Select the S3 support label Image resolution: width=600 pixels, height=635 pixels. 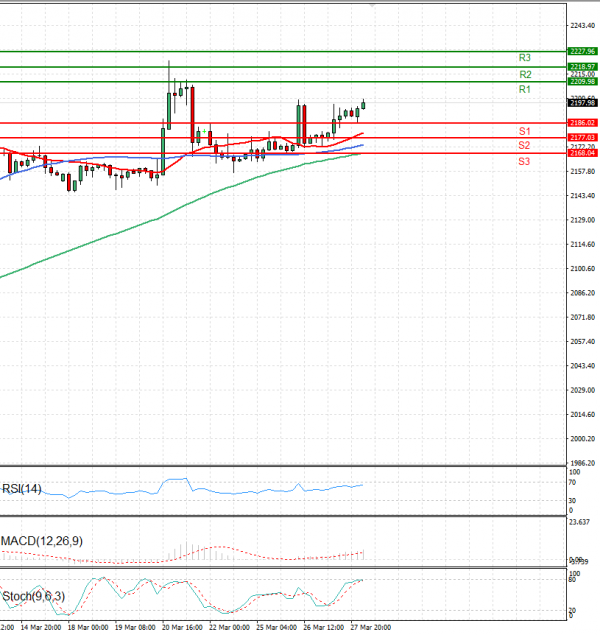pos(524,161)
